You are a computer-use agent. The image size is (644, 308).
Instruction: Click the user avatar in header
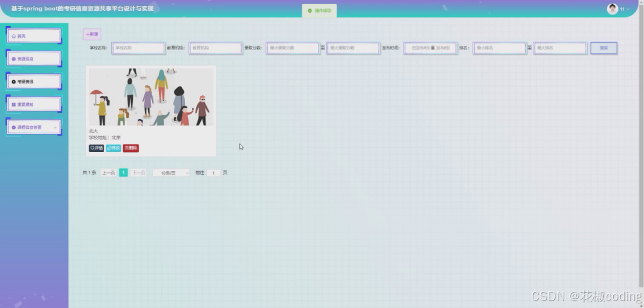[x=613, y=9]
